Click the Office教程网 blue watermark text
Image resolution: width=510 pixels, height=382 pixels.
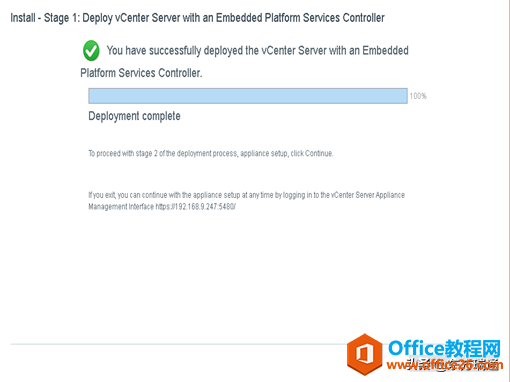tap(445, 348)
